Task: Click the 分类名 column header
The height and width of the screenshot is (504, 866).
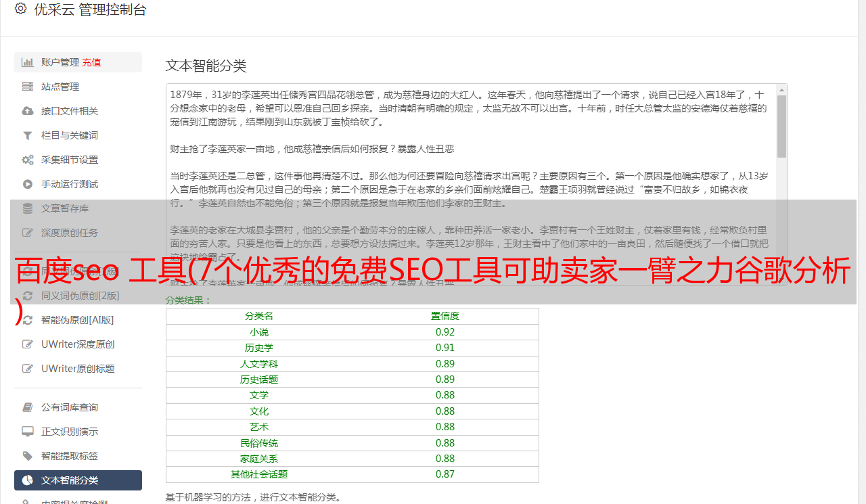Action: tap(259, 316)
